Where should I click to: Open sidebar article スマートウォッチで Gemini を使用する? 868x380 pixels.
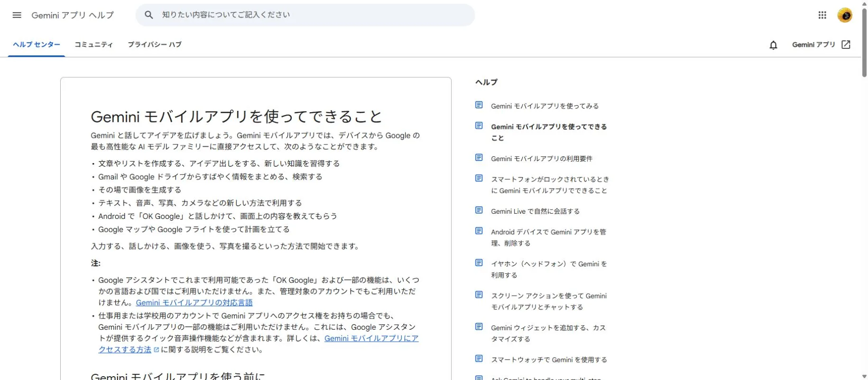pyautogui.click(x=549, y=360)
